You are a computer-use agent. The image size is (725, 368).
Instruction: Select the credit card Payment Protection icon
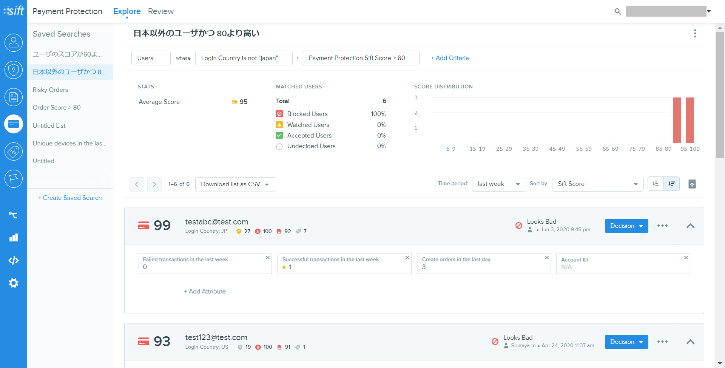coord(13,124)
